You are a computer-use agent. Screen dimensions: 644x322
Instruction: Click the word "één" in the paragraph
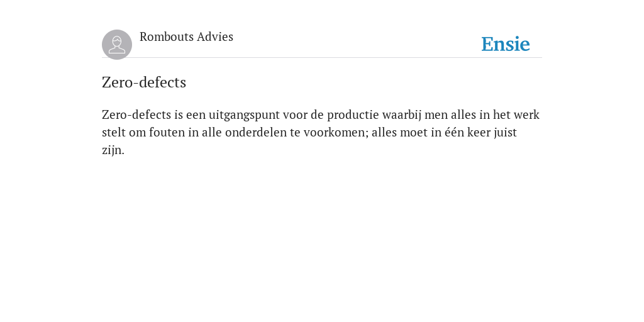pyautogui.click(x=454, y=133)
